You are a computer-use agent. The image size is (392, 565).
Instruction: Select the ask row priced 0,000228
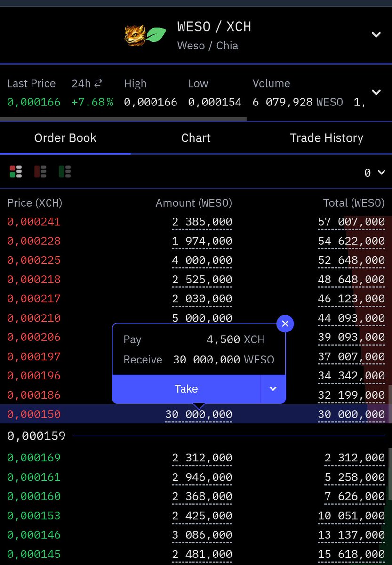pyautogui.click(x=196, y=241)
